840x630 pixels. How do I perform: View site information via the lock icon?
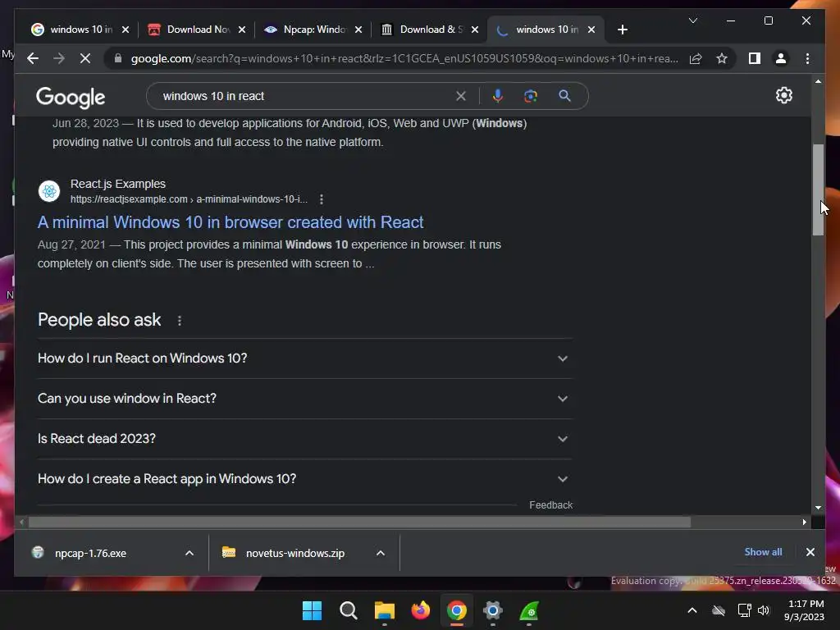tap(118, 58)
